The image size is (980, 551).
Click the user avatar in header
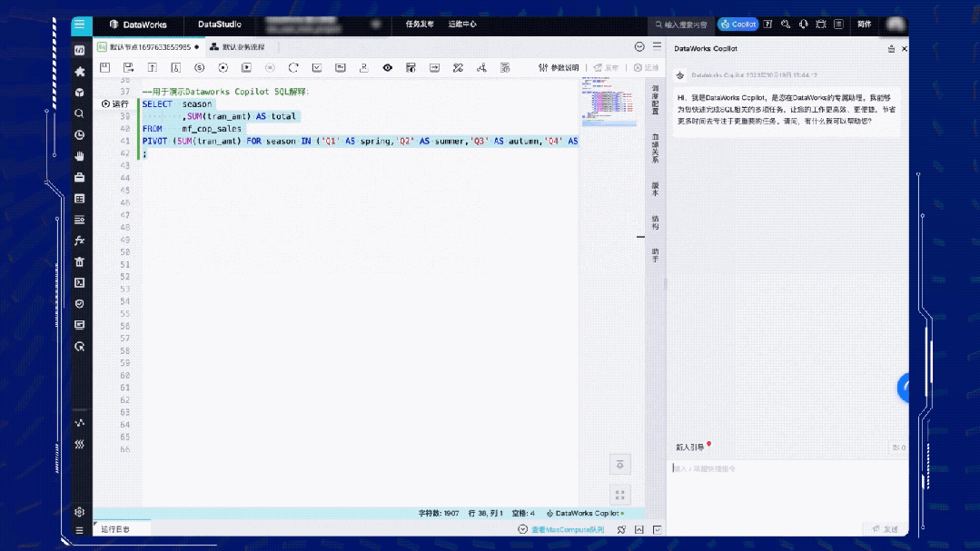pos(895,25)
